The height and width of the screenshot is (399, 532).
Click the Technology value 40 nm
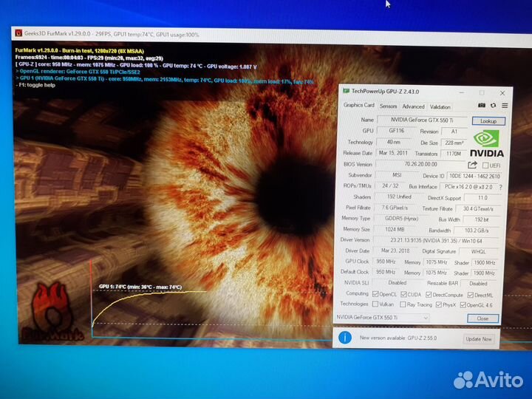point(394,142)
